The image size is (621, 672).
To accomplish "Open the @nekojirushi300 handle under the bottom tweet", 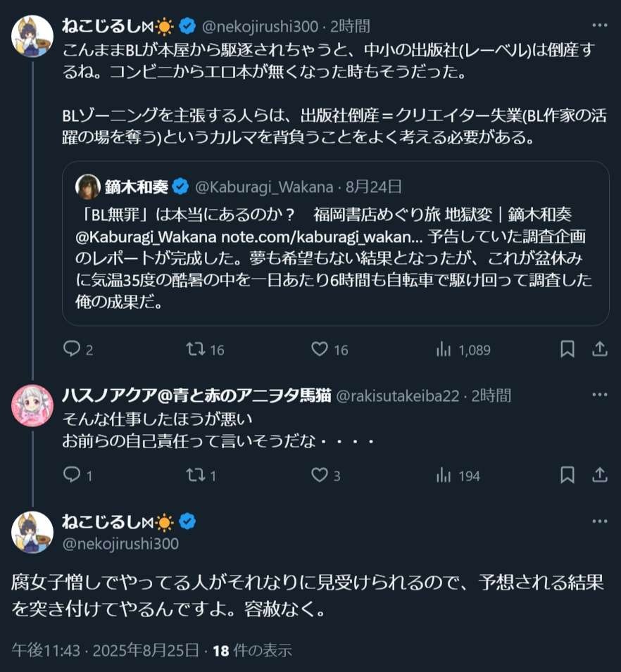I will pos(120,544).
